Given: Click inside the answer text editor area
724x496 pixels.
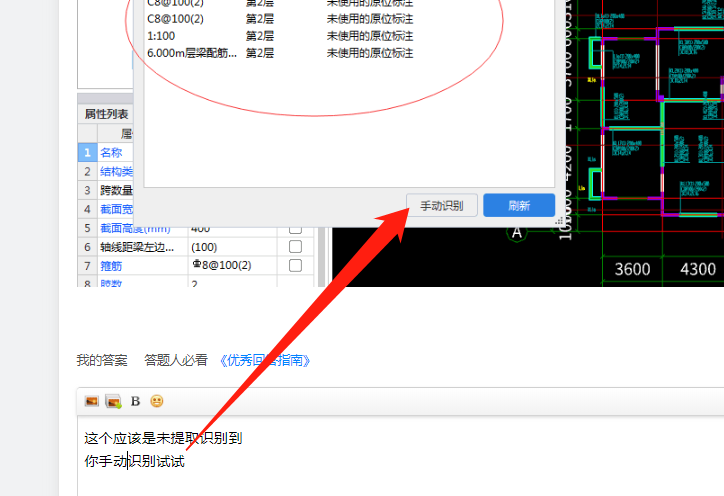Looking at the screenshot, I should click(400, 456).
